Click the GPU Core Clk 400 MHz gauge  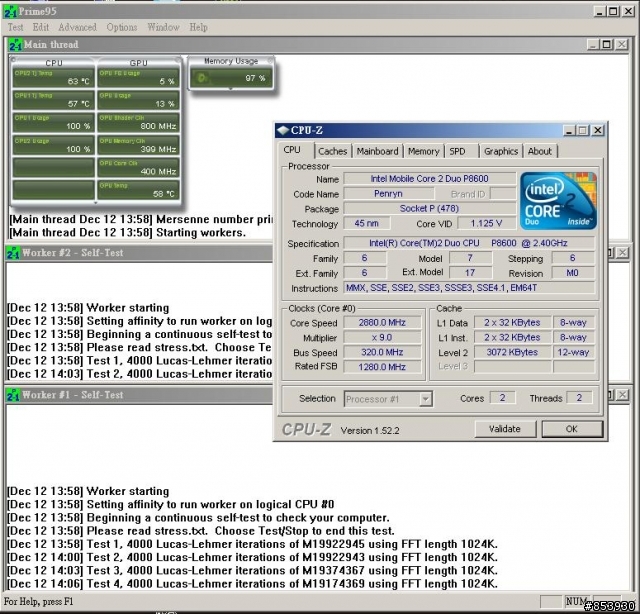point(138,168)
